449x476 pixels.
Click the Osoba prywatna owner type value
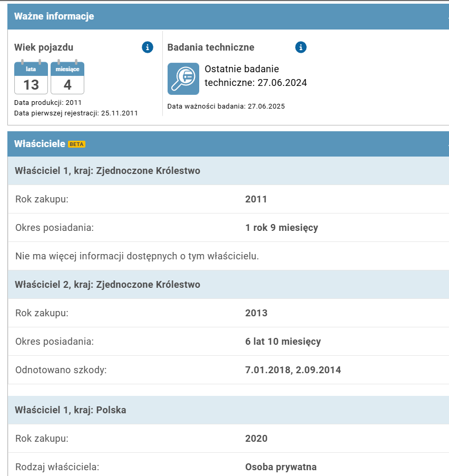coord(281,467)
